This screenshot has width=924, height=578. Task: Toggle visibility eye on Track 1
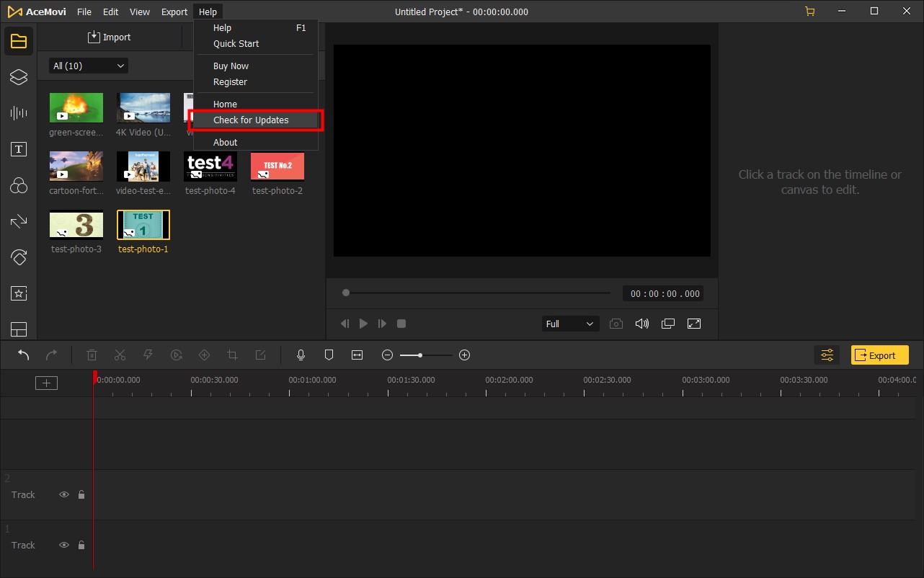pyautogui.click(x=64, y=546)
